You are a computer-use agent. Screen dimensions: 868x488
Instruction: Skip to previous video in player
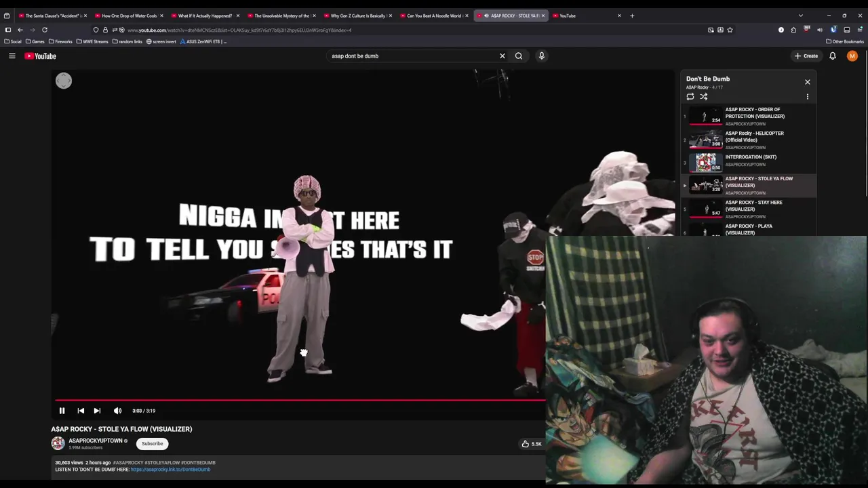point(81,411)
